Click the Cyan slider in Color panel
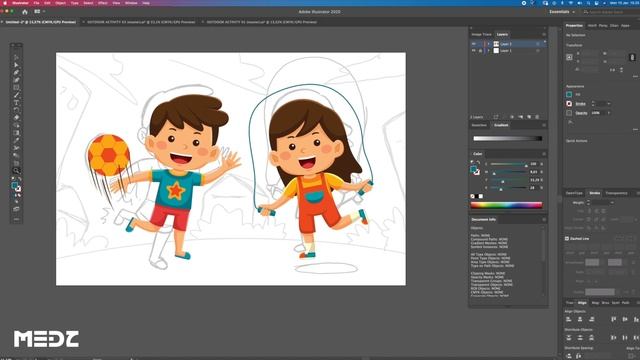 [x=509, y=164]
